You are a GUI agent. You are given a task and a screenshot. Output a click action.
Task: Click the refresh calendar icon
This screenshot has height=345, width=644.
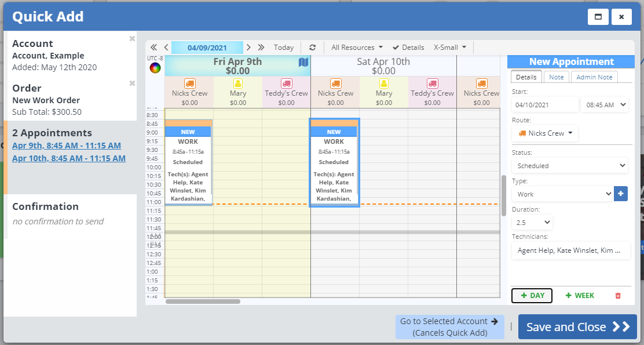click(313, 48)
